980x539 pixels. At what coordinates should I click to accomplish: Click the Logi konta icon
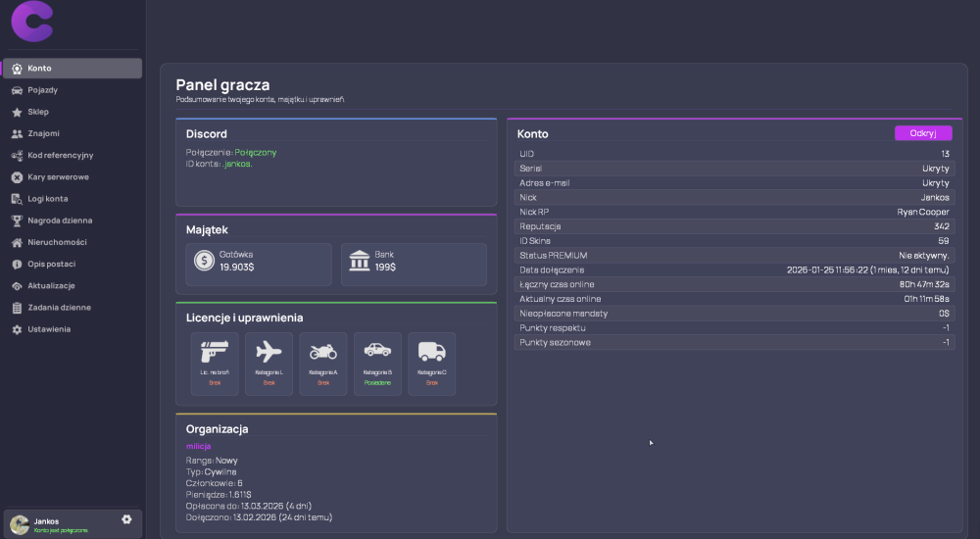pyautogui.click(x=17, y=200)
